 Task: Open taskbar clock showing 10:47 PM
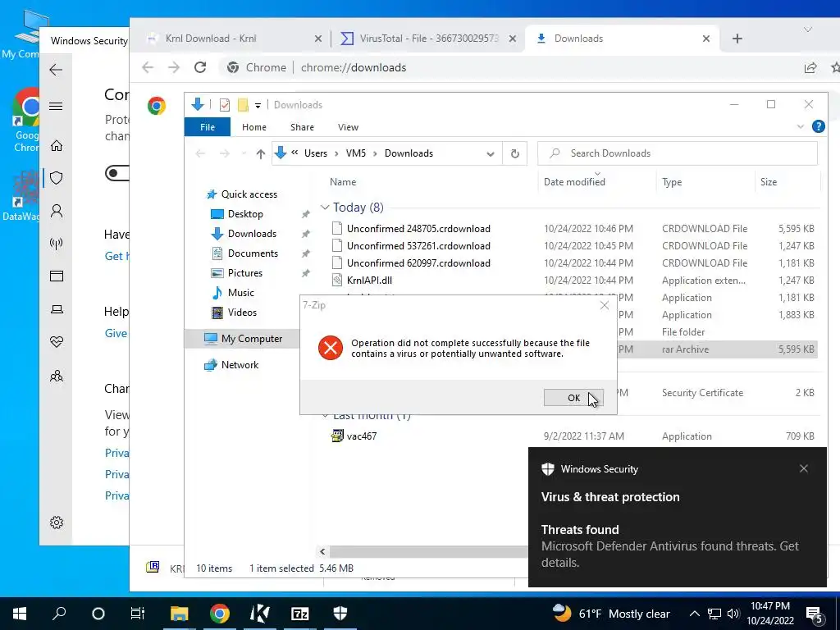769,614
